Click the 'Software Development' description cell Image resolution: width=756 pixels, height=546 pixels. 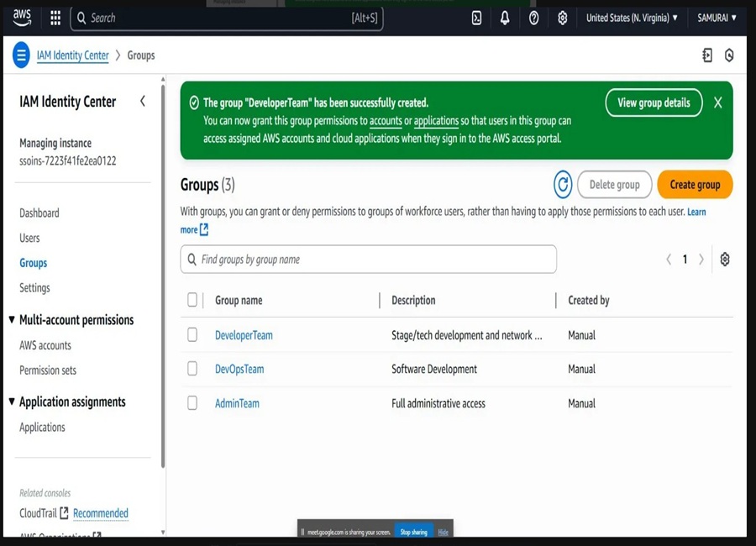tap(434, 369)
